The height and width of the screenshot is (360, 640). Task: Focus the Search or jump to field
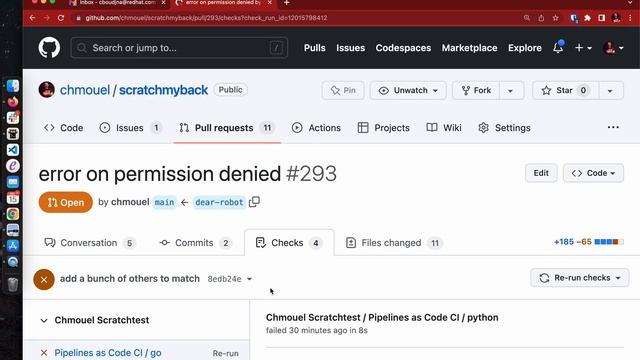coord(179,48)
